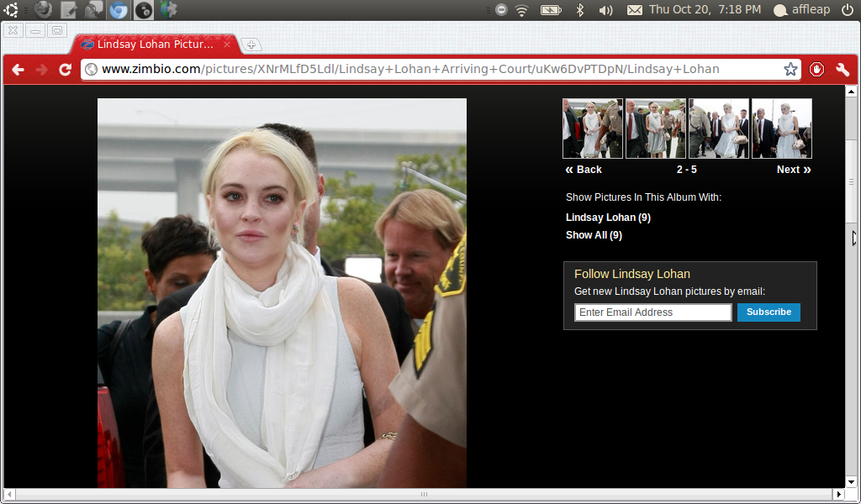Open the text editor notepad launcher

pyautogui.click(x=68, y=10)
